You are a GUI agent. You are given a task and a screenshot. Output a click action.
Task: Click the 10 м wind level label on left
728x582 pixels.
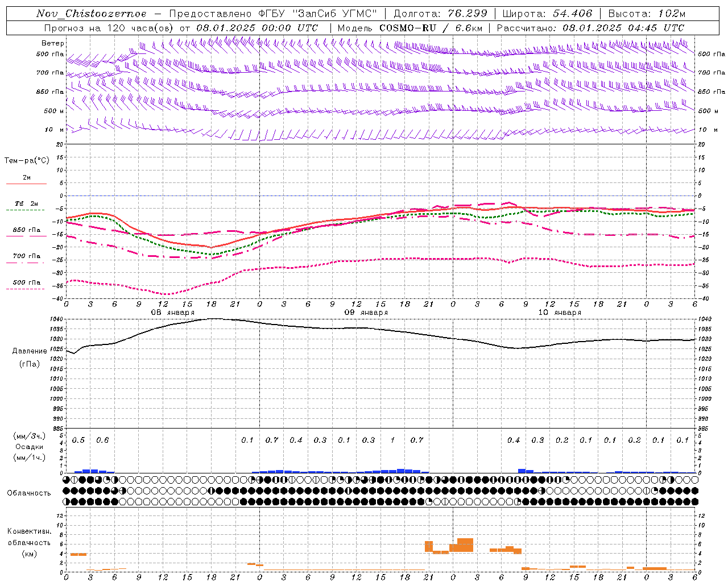(54, 130)
